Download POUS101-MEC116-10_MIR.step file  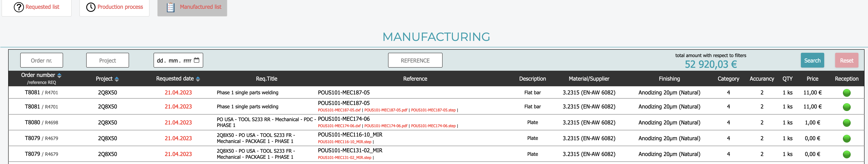[344, 142]
